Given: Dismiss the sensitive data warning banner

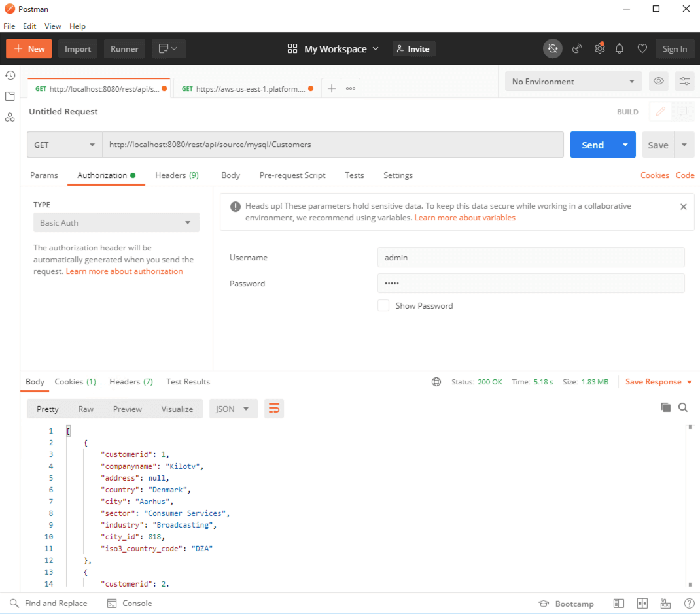Looking at the screenshot, I should pyautogui.click(x=683, y=206).
